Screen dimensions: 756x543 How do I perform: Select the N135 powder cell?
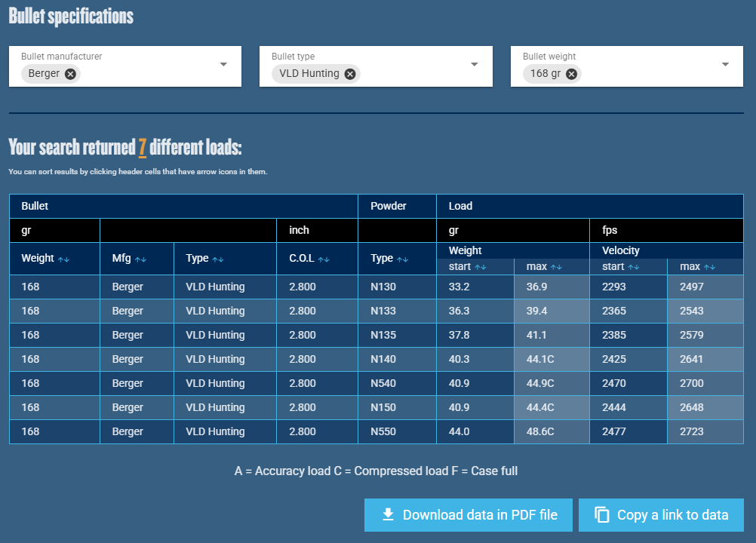(398, 336)
